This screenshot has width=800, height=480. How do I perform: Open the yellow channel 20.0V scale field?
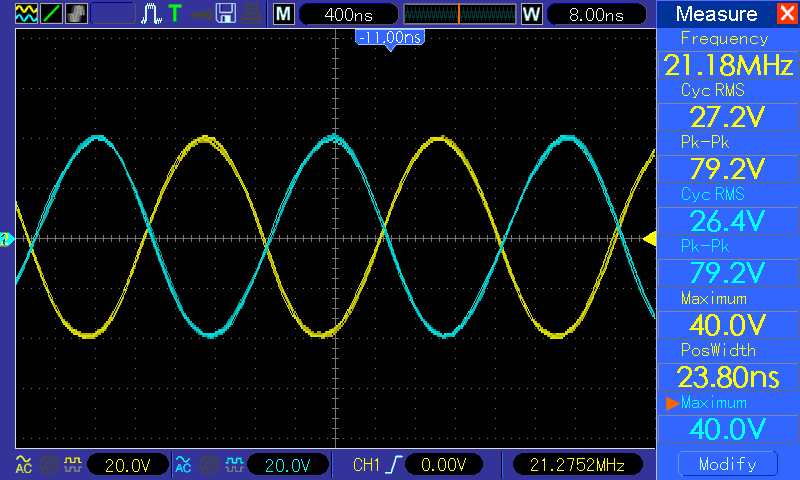pos(128,465)
